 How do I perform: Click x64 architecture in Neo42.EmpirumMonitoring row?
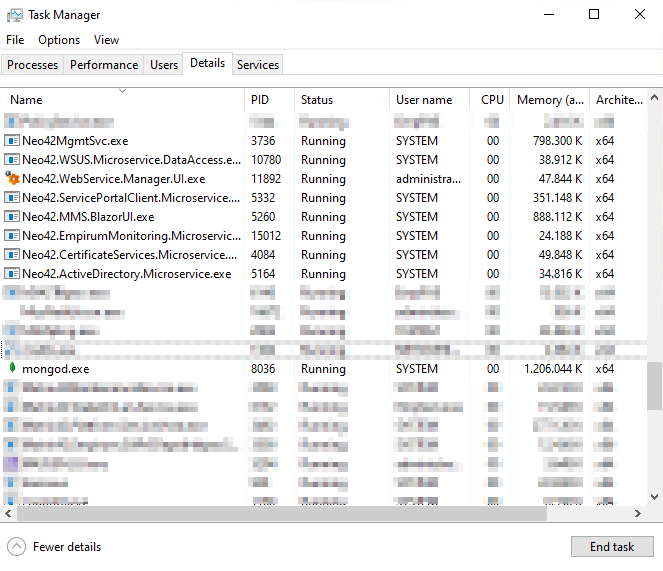point(605,236)
